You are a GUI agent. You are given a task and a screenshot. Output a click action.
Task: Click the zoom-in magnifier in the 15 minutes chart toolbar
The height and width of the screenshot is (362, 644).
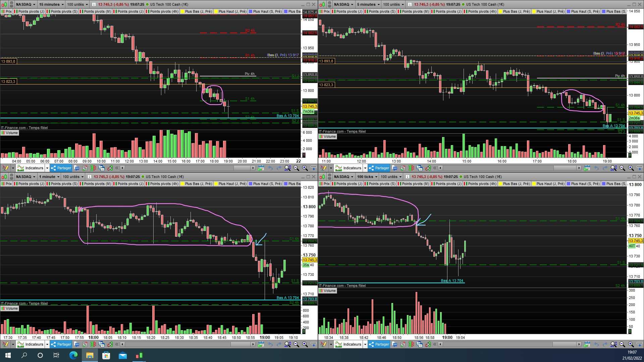pos(305,168)
